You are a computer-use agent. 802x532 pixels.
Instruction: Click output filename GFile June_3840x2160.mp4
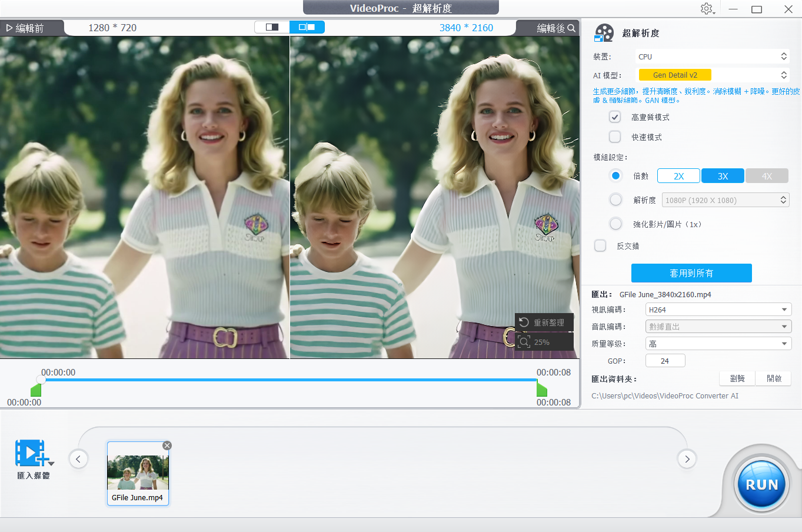tap(665, 294)
